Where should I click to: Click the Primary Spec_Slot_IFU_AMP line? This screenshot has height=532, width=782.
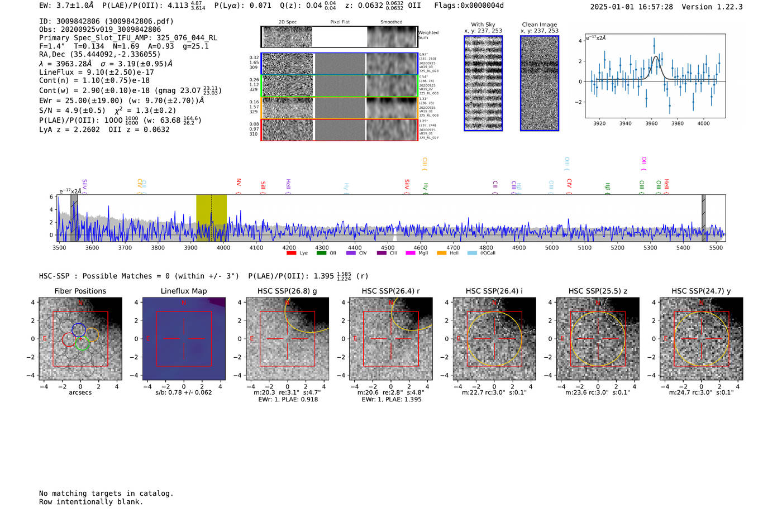pos(128,38)
